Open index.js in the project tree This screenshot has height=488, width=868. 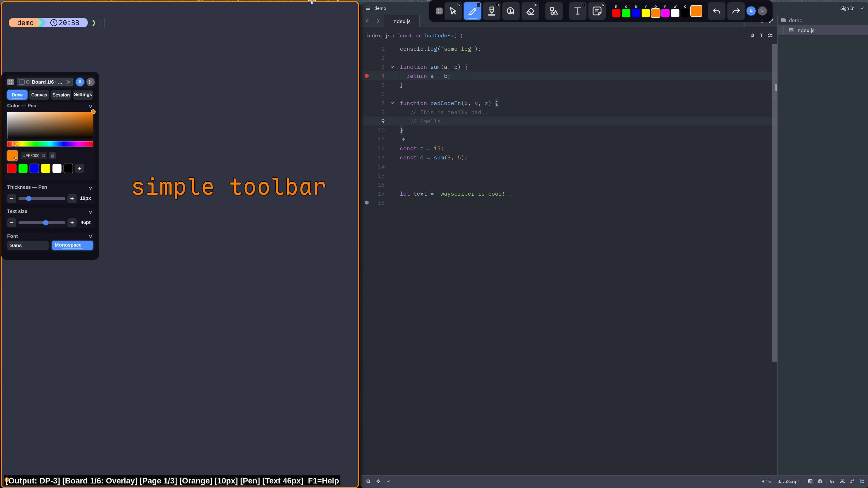tap(822, 30)
